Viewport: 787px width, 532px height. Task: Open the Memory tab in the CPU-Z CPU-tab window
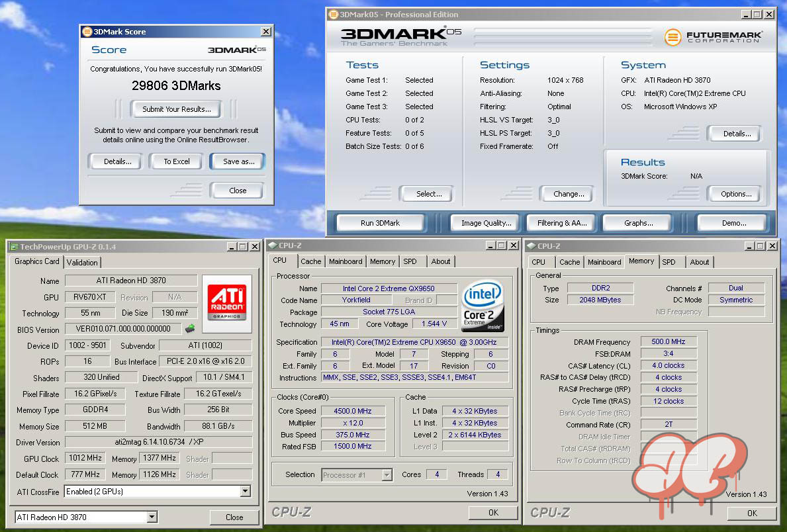383,261
